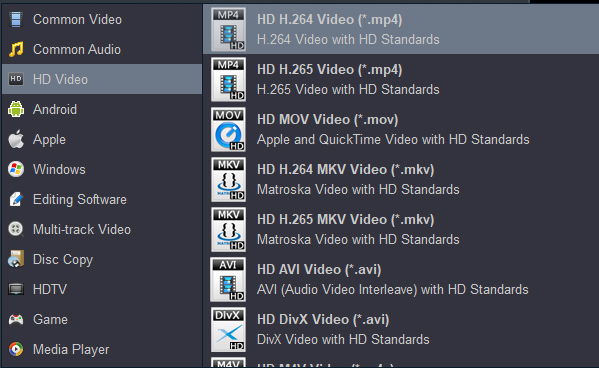
Task: Click the Android robot icon
Action: pyautogui.click(x=16, y=109)
